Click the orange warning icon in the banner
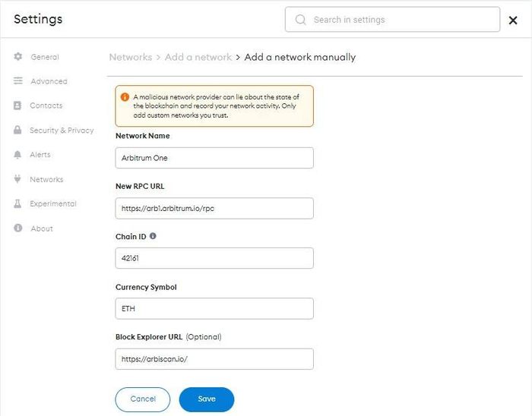This screenshot has width=532, height=416. pyautogui.click(x=125, y=97)
